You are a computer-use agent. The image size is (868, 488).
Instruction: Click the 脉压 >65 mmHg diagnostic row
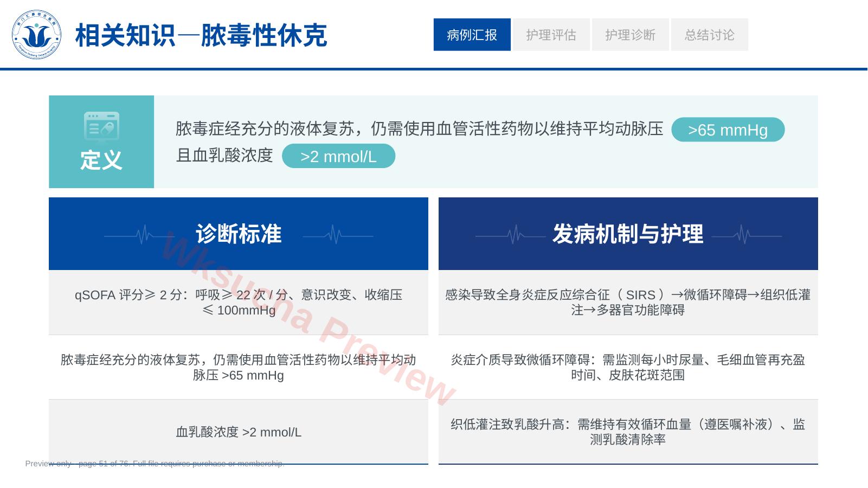pyautogui.click(x=239, y=368)
